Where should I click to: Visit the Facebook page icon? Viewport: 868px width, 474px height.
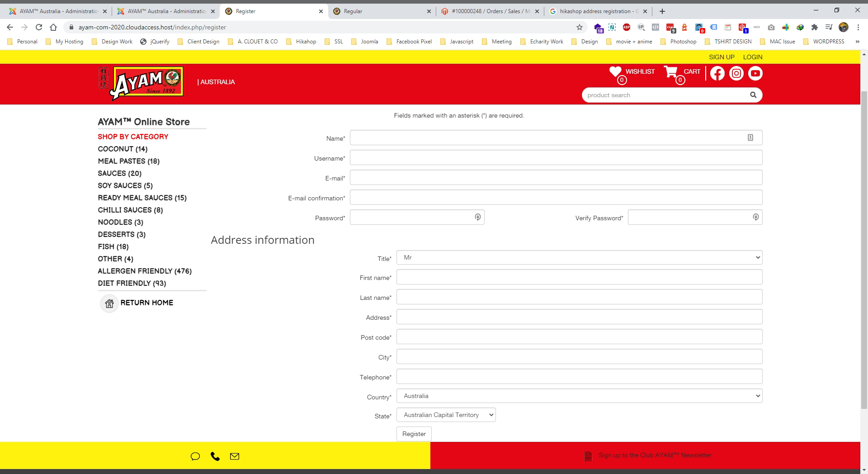click(717, 73)
